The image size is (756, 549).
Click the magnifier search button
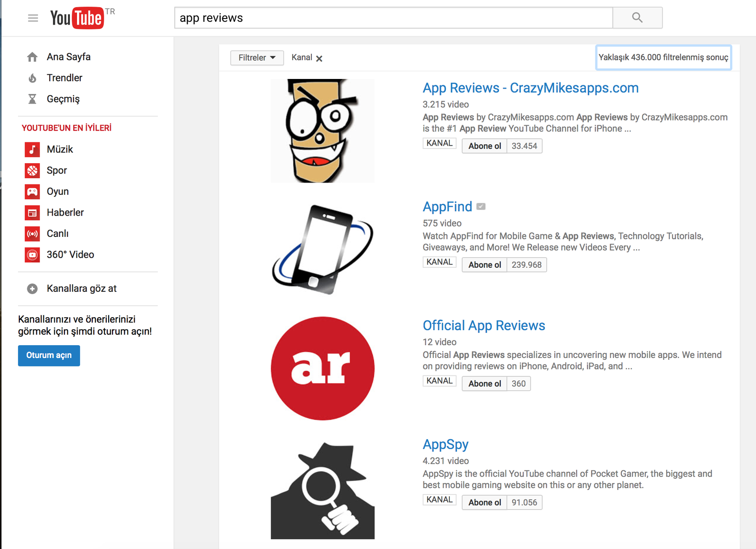[637, 18]
